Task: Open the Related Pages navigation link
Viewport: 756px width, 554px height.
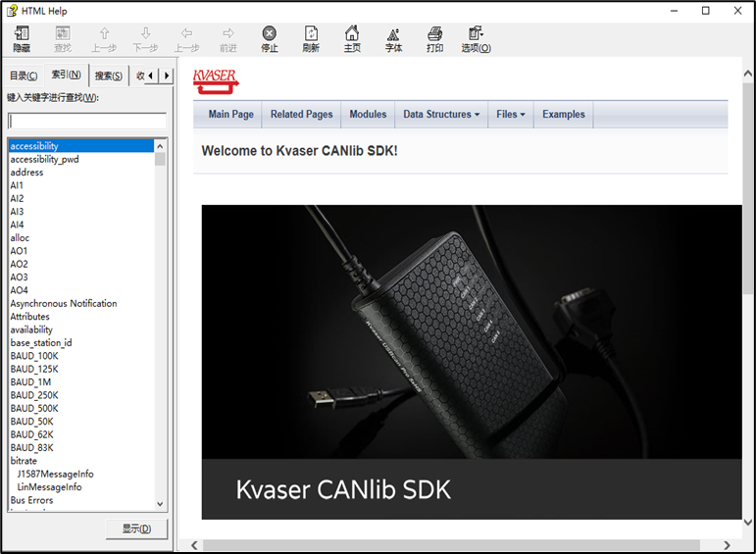Action: click(301, 115)
